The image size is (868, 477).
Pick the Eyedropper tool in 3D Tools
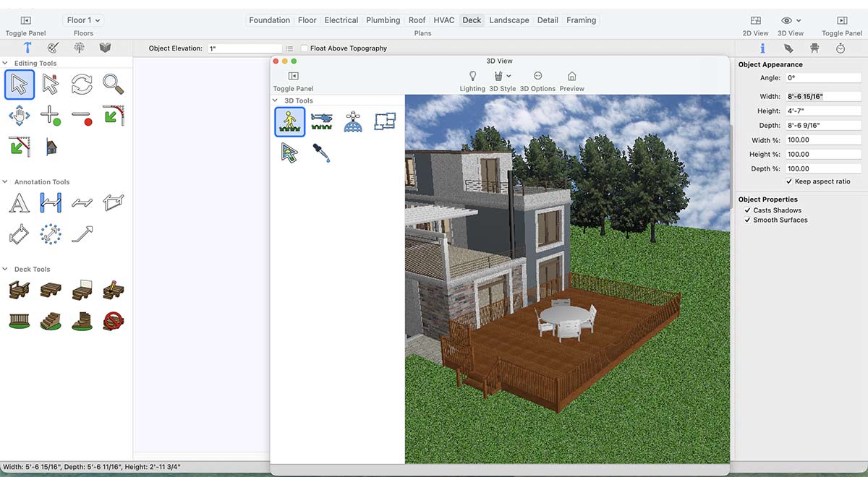(x=321, y=152)
